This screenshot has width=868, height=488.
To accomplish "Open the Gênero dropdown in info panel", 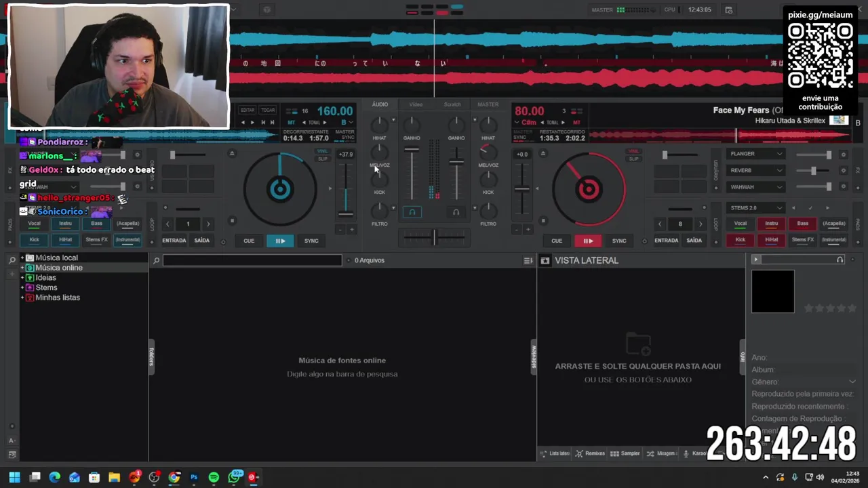I will (x=852, y=382).
